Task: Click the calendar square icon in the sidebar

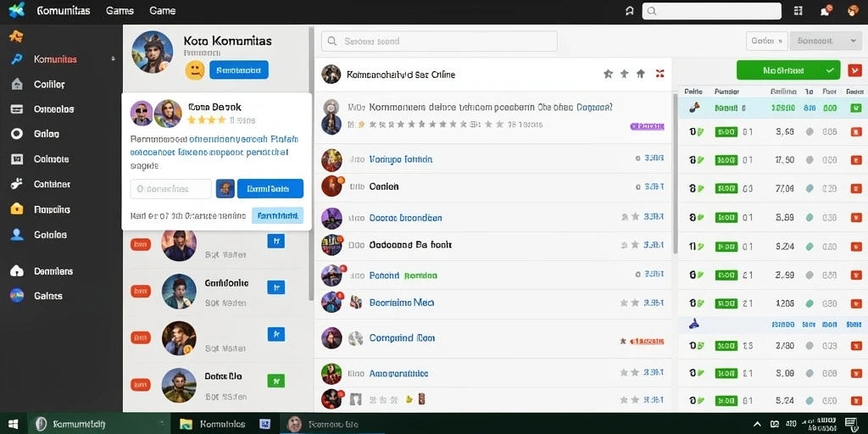Action: click(17, 159)
